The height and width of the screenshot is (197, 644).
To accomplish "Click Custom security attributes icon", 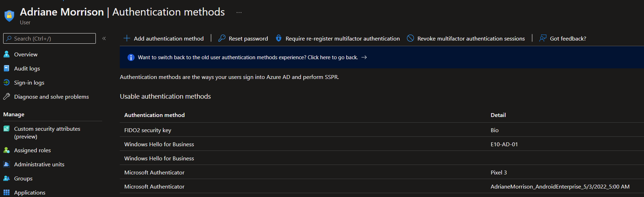I will (x=6, y=129).
